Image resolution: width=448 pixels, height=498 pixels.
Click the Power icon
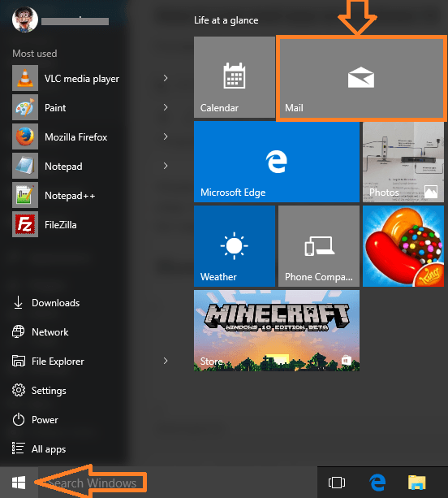[x=19, y=419]
